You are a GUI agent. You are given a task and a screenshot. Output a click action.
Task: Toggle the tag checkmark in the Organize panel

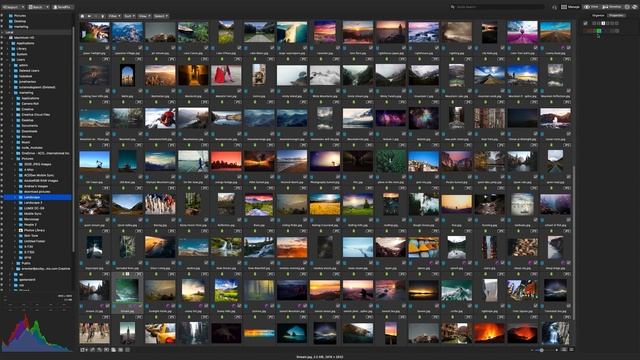(x=585, y=24)
